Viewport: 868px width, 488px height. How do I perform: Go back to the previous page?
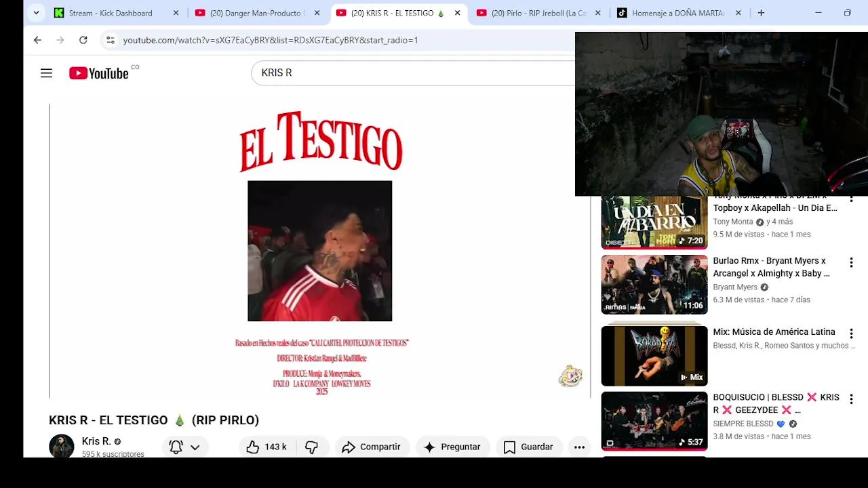coord(37,40)
